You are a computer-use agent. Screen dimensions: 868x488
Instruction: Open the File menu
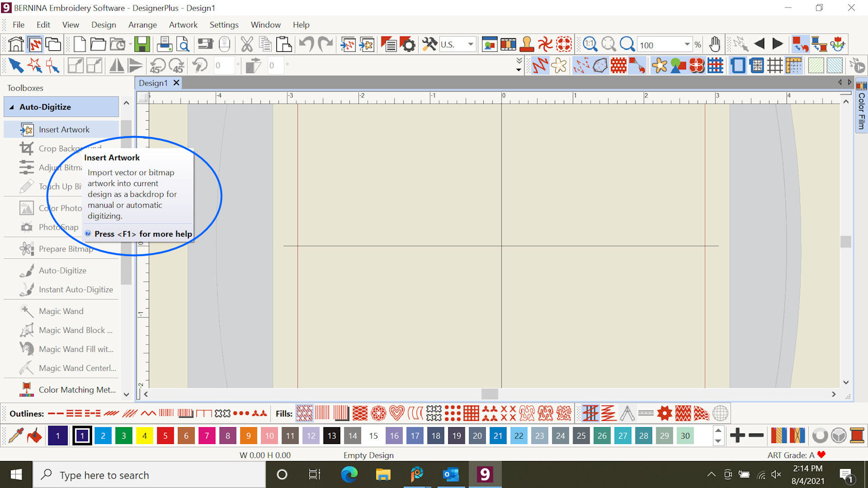[x=19, y=25]
